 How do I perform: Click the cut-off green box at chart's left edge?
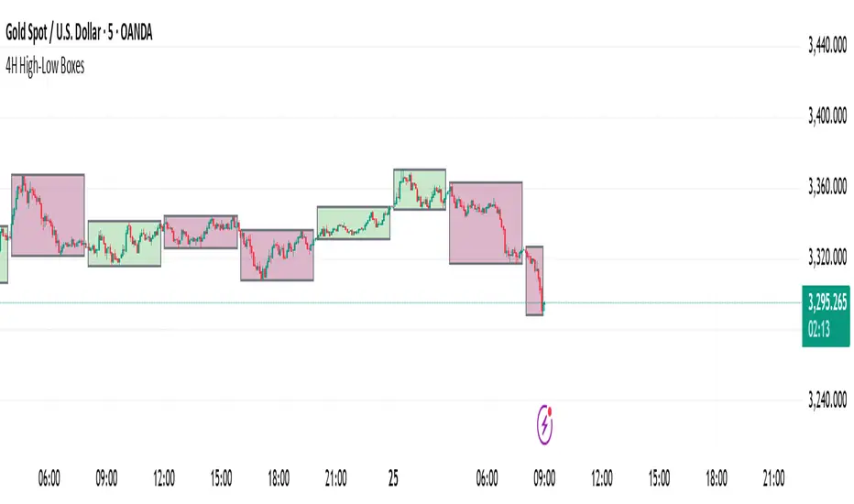coord(4,254)
